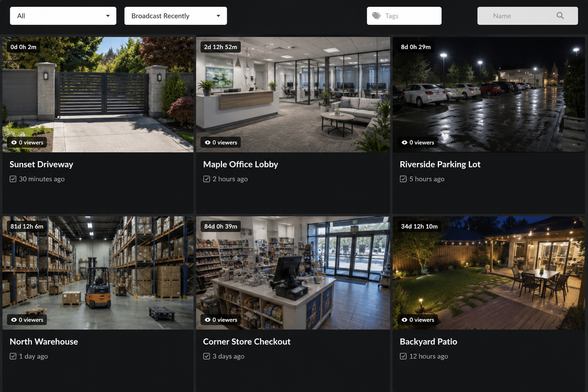Click the tag icon in Tags field
This screenshot has width=588, height=392.
pos(377,16)
